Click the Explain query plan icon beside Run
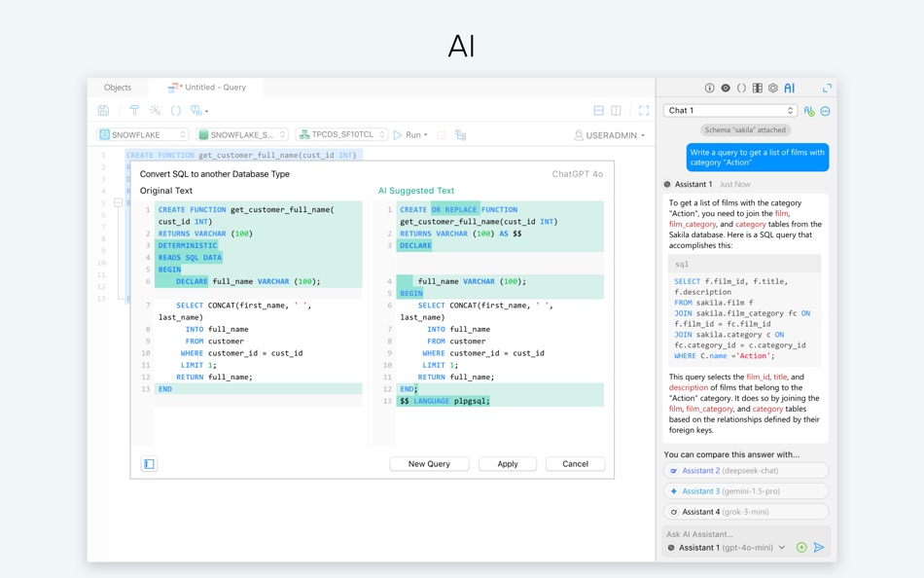Screen dimensions: 924x578 [460, 135]
